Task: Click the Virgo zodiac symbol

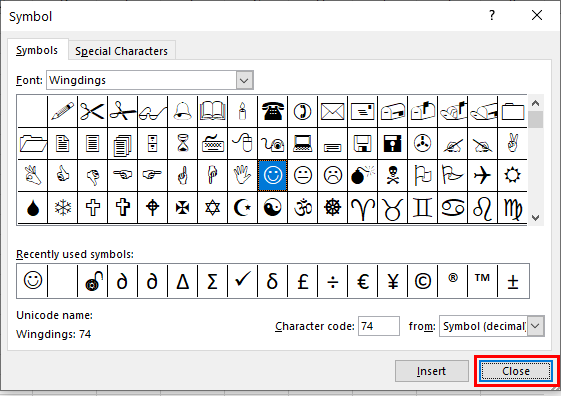Action: [512, 207]
